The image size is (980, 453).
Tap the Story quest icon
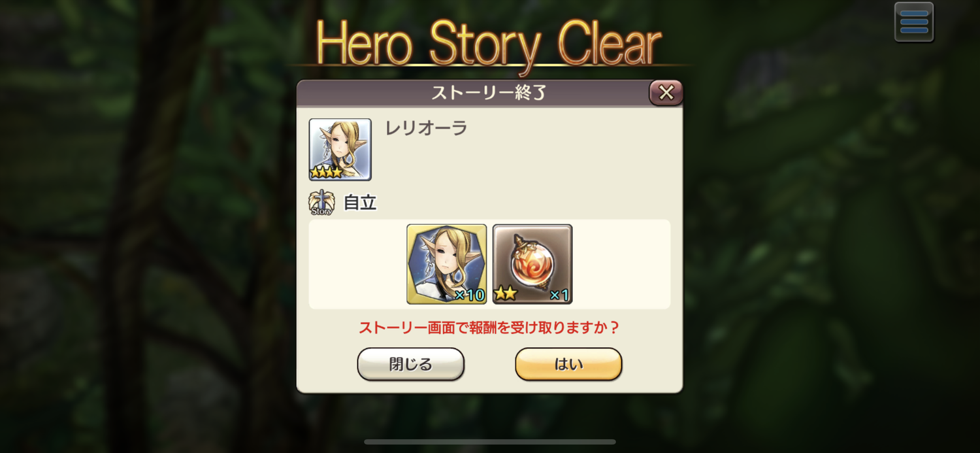coord(321,203)
